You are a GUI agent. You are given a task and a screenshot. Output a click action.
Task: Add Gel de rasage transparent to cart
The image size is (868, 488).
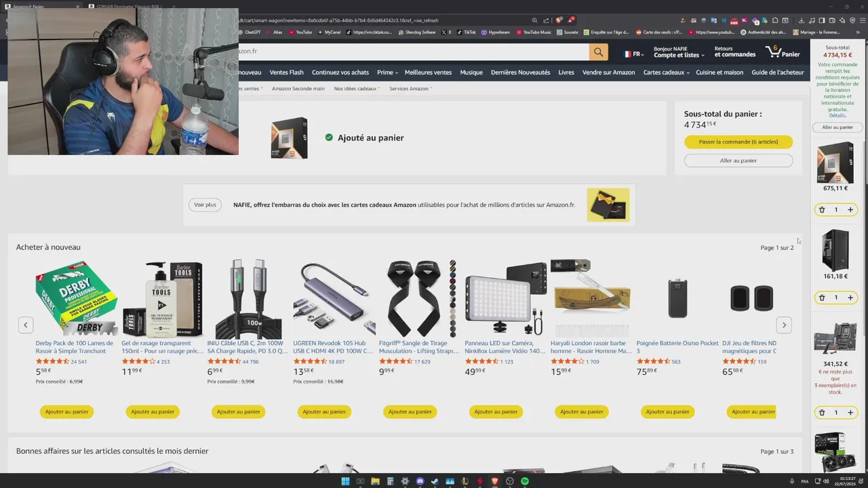tap(153, 411)
